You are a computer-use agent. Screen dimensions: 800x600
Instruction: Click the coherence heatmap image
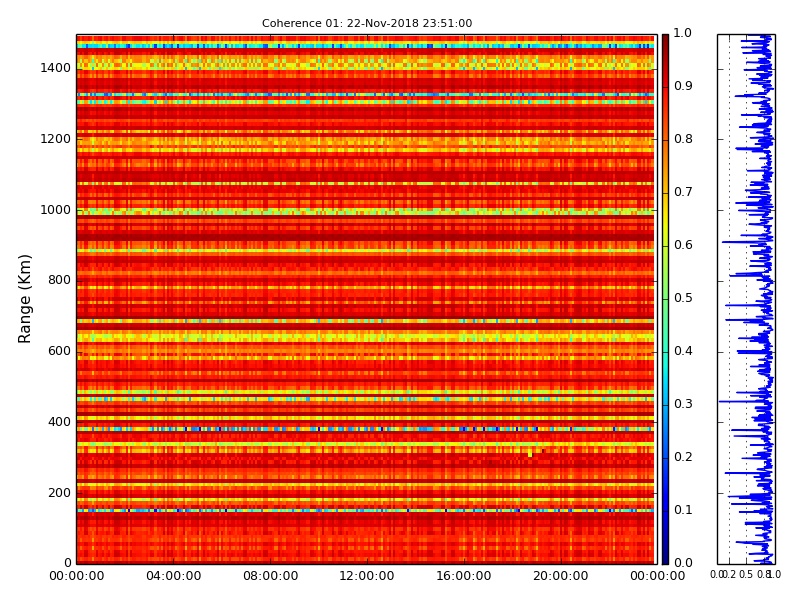[x=367, y=299]
